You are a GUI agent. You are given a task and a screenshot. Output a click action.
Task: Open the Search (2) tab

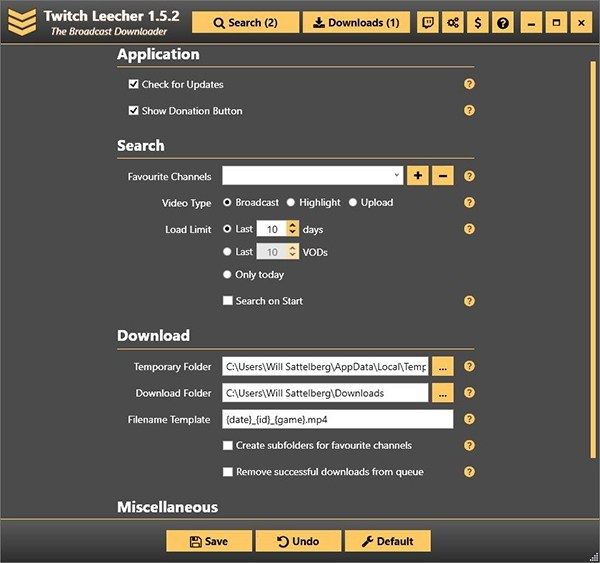(x=245, y=23)
